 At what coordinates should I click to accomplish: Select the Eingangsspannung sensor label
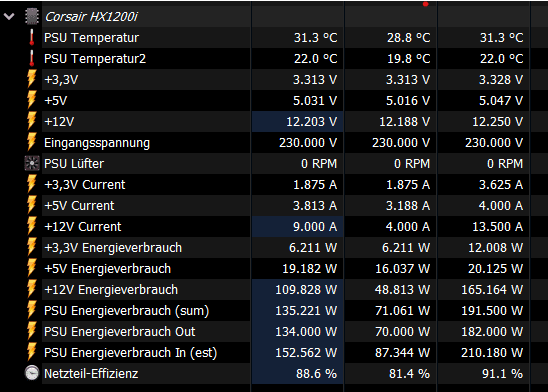[x=97, y=143]
